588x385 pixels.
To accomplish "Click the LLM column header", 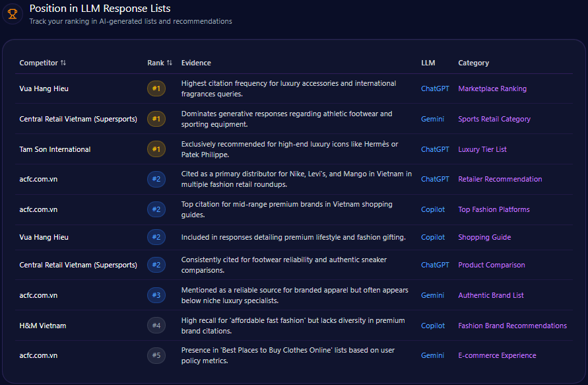I will 428,63.
